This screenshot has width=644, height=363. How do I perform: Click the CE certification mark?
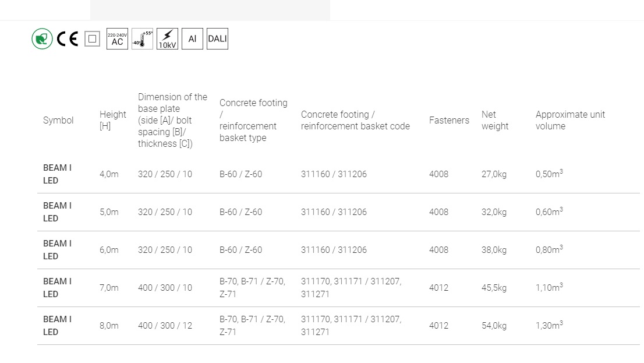coord(67,39)
